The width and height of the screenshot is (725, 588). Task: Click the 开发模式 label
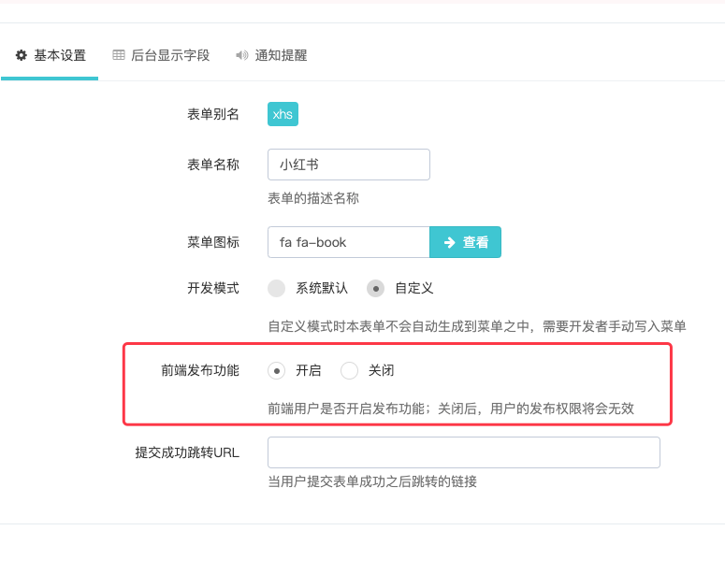[x=212, y=288]
